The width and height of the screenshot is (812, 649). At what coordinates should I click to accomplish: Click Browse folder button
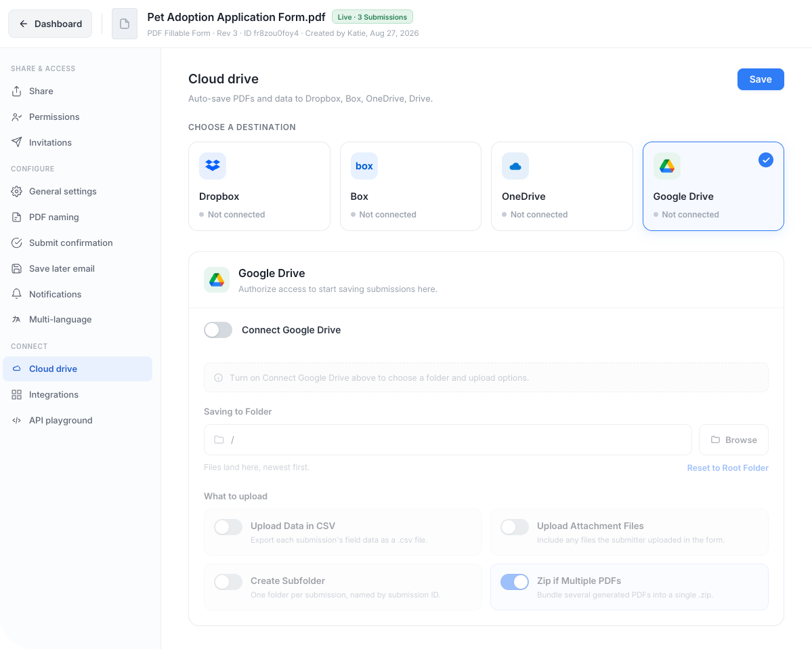point(733,440)
